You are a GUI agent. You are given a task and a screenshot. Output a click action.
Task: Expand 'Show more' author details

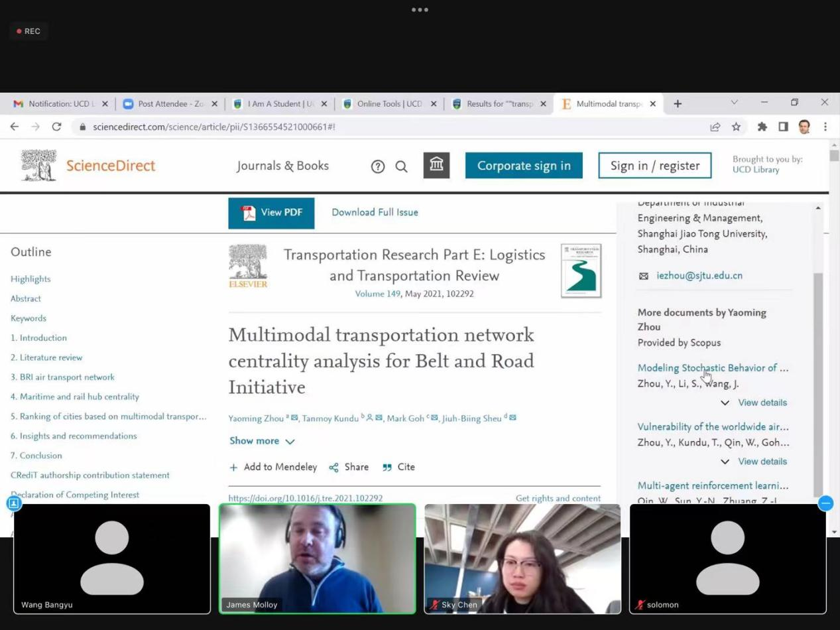click(262, 441)
